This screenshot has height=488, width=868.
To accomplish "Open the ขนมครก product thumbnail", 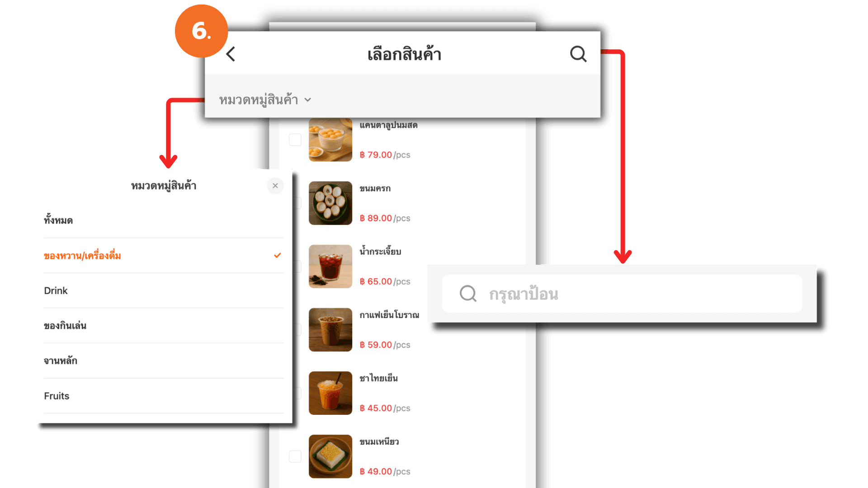I will coord(330,203).
